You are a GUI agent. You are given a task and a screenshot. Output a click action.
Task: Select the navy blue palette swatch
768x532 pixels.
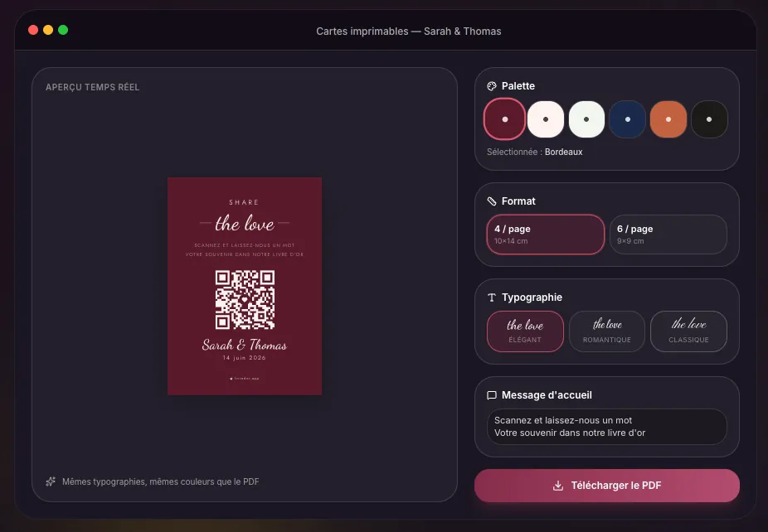click(628, 119)
